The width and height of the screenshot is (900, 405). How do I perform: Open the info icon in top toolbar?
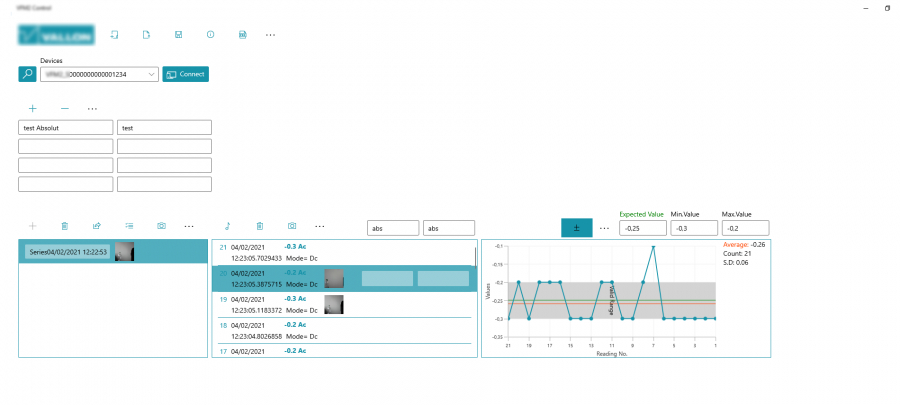[x=210, y=35]
